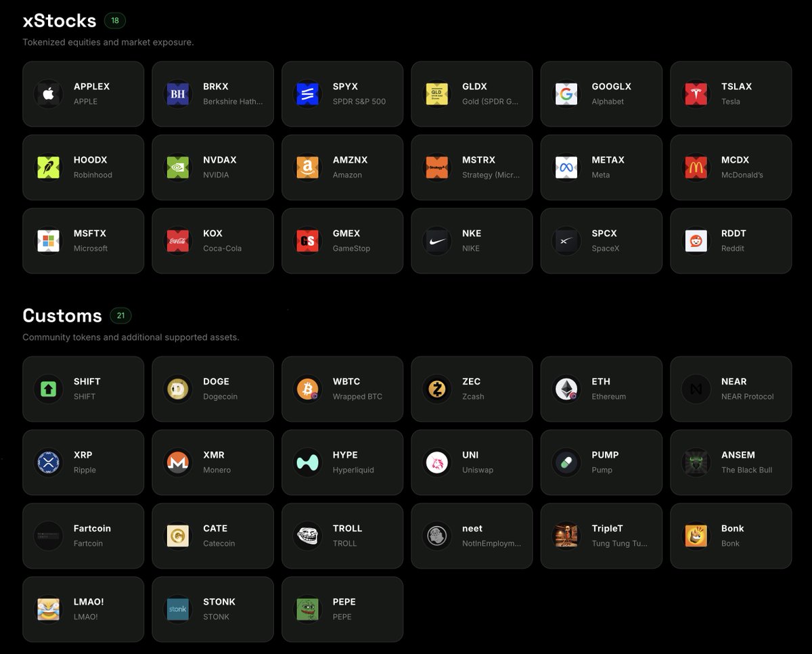812x654 pixels.
Task: Click the GLDX gold bar icon
Action: 436,94
